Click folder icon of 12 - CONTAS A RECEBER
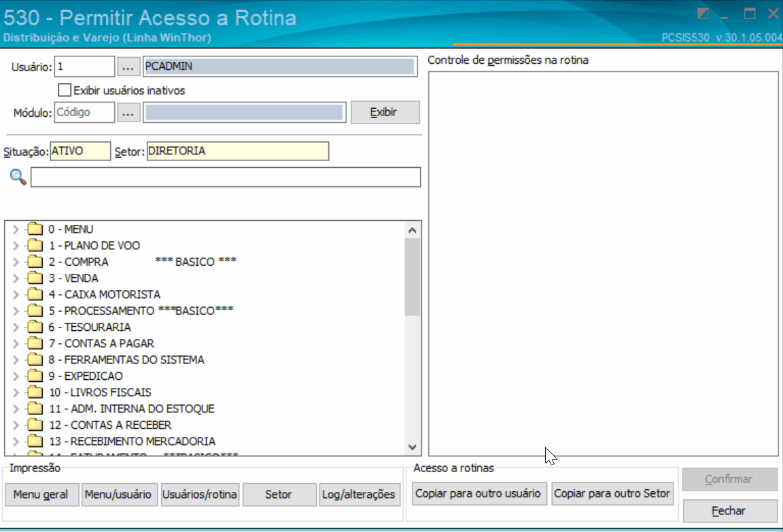 click(35, 425)
